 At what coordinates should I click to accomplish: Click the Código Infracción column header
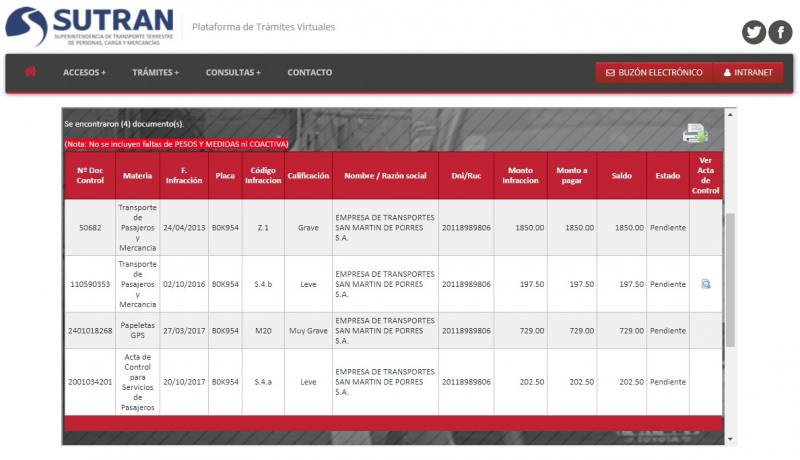[263, 175]
